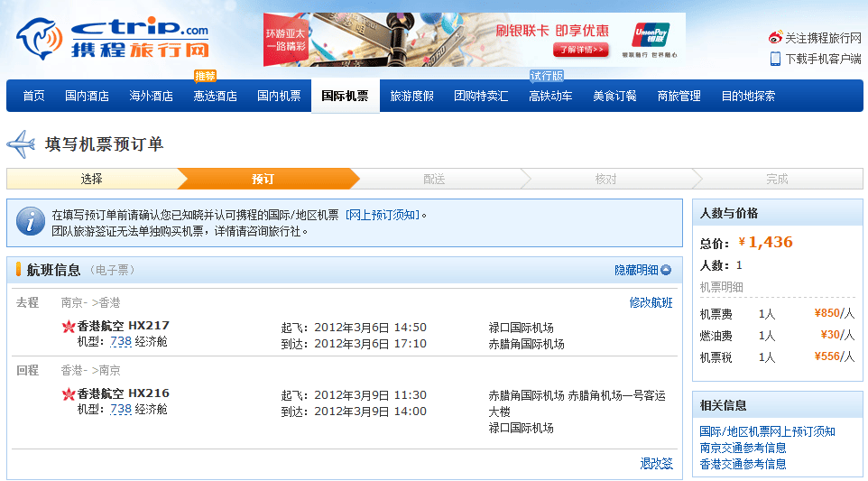This screenshot has width=868, height=481.
Task: Open 网上预订须知 link in notice
Action: click(x=383, y=215)
